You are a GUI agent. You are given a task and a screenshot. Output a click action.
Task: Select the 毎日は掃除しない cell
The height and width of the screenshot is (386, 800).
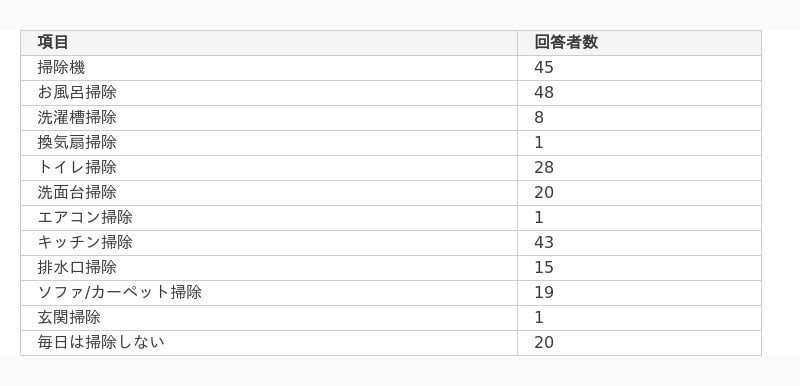coord(269,343)
